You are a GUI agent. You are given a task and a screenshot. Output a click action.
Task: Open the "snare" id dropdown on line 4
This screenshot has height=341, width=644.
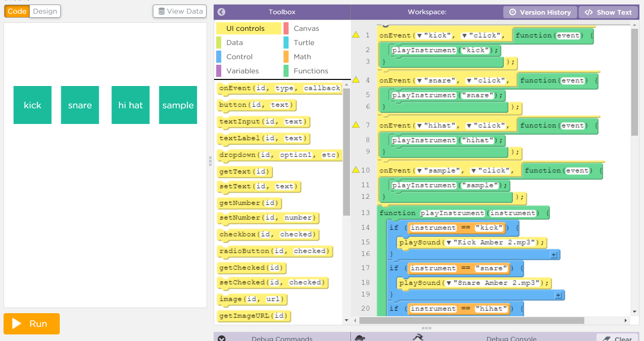[419, 80]
